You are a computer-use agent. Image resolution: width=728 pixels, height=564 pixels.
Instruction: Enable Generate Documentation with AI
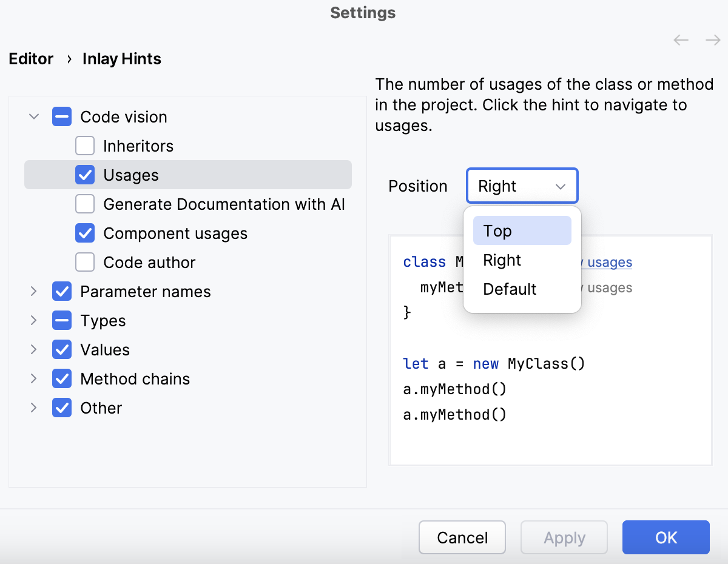[x=85, y=204]
